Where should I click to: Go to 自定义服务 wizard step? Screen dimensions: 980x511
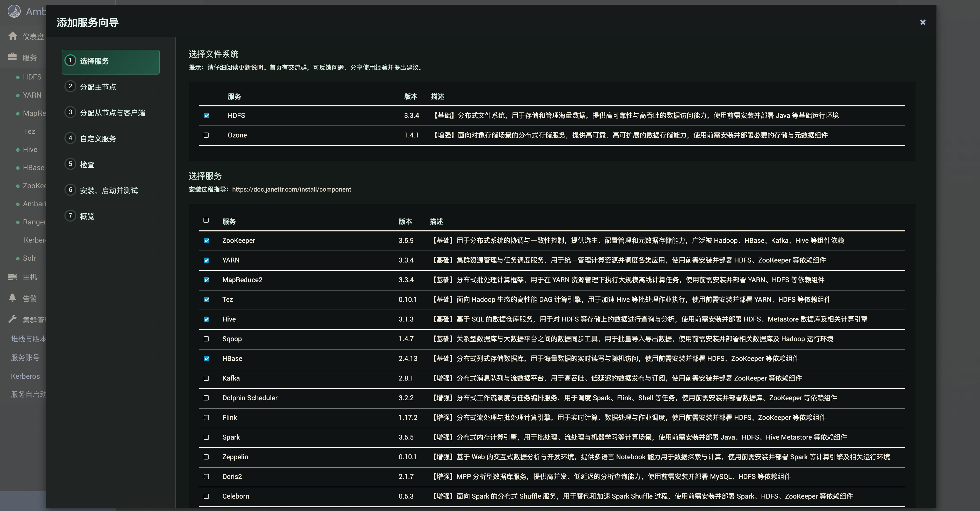[x=98, y=138]
